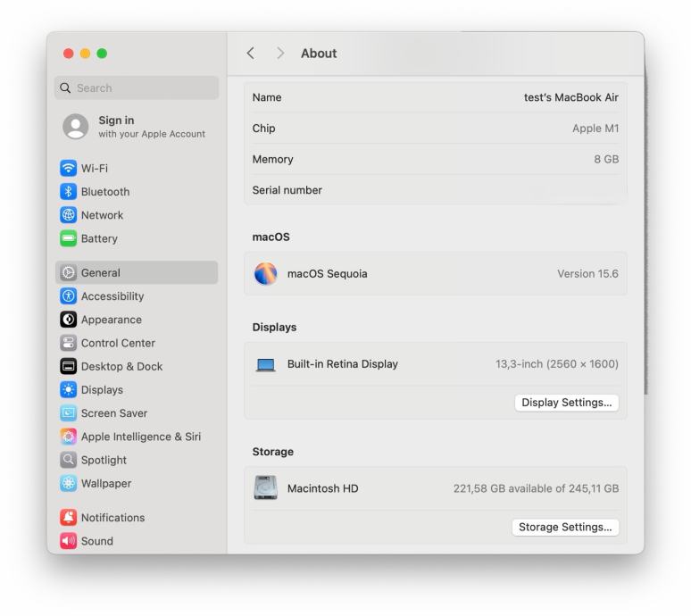Select the Displays sun icon in sidebar

point(69,389)
